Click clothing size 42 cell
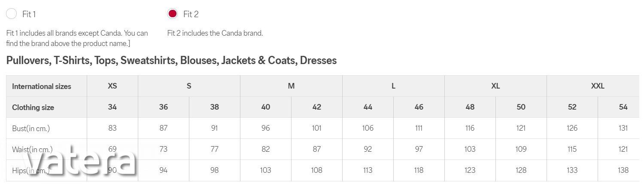 coord(317,107)
